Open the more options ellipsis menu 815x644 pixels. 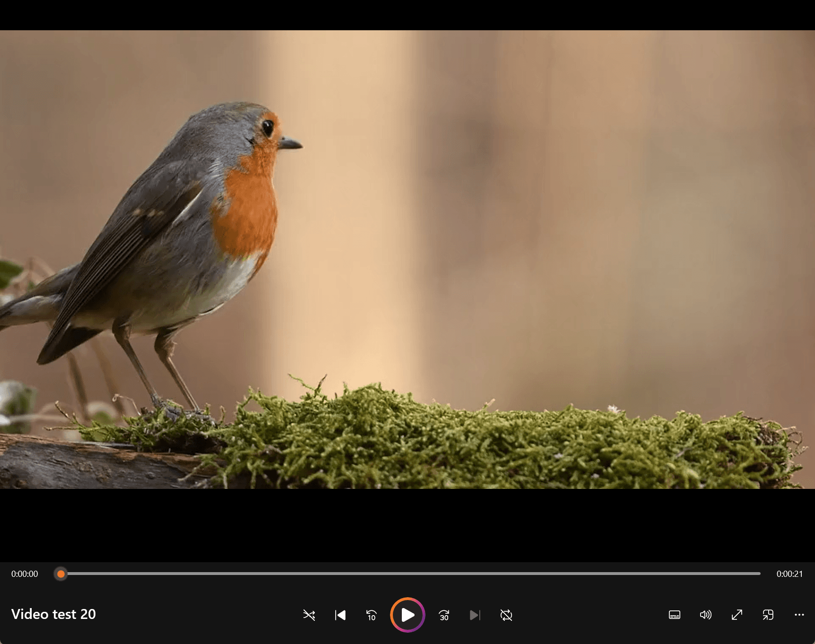799,615
